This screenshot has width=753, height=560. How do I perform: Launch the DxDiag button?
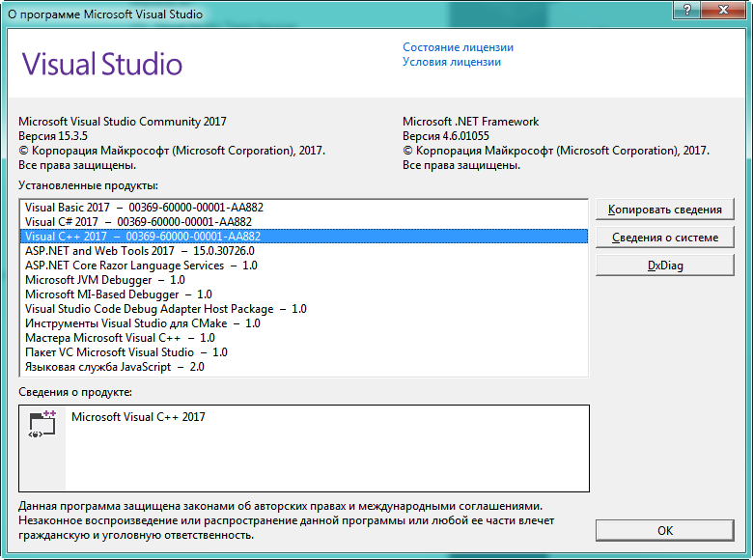point(664,266)
